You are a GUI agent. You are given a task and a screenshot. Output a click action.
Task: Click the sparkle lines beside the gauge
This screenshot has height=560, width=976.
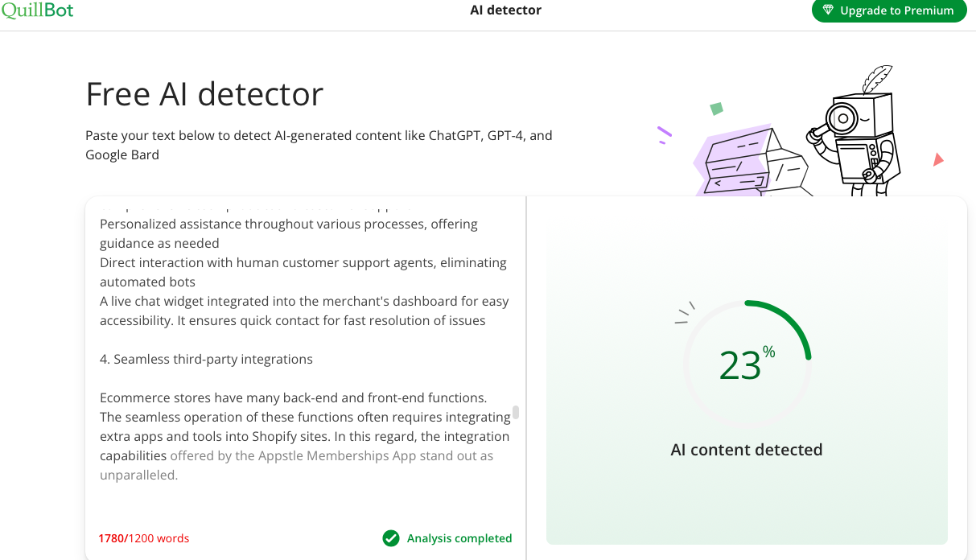(x=684, y=313)
